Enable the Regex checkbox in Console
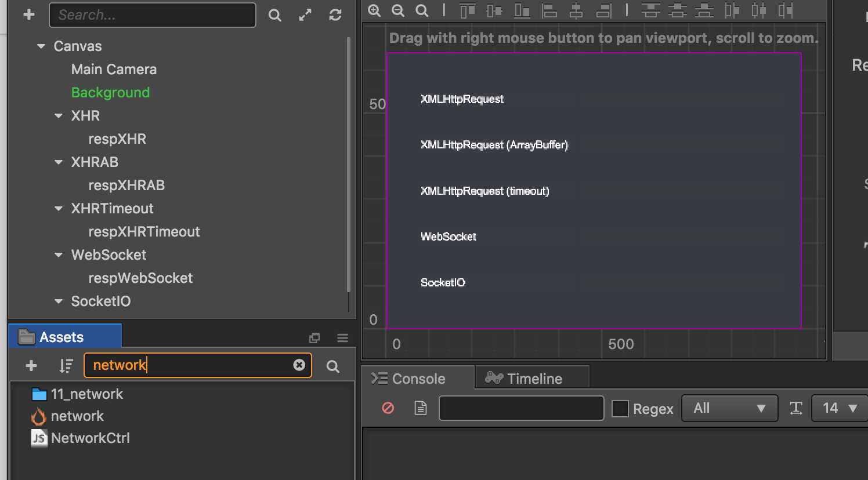The height and width of the screenshot is (480, 868). coord(620,408)
